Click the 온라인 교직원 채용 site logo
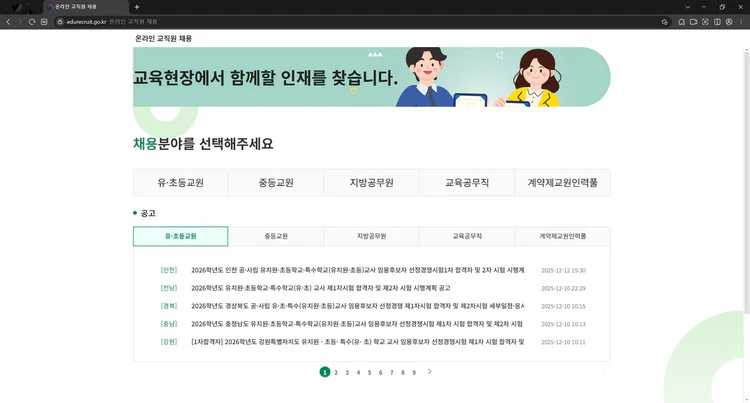This screenshot has height=403, width=750. pyautogui.click(x=163, y=38)
